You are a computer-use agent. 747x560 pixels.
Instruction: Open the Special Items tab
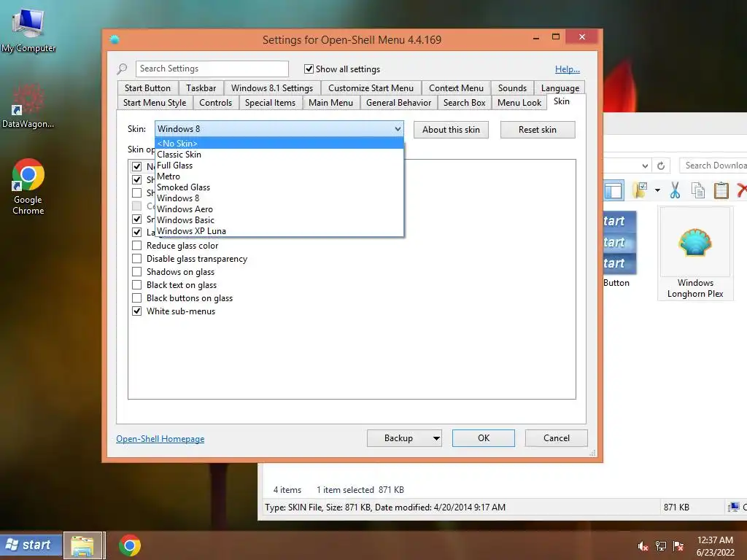pyautogui.click(x=270, y=103)
